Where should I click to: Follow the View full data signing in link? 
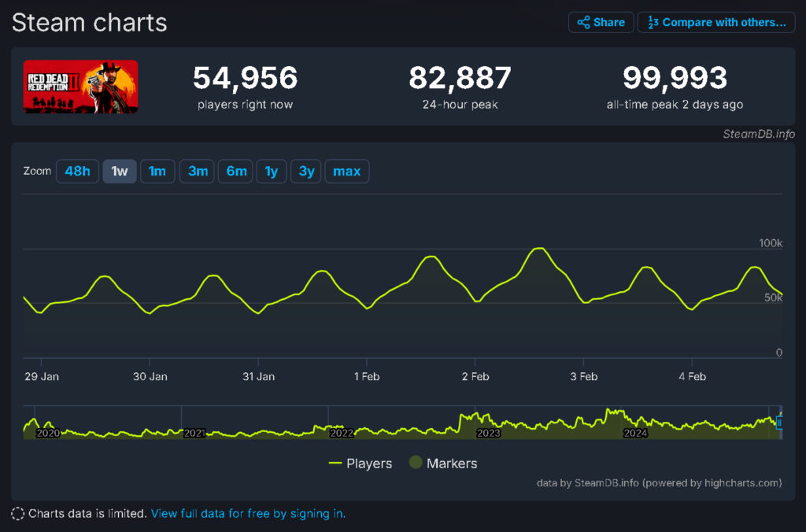[x=248, y=513]
